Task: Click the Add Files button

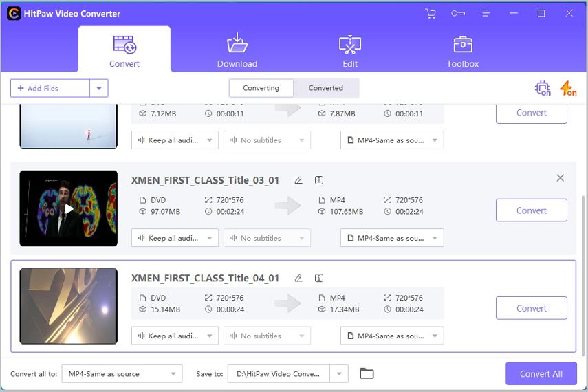Action: pyautogui.click(x=50, y=88)
